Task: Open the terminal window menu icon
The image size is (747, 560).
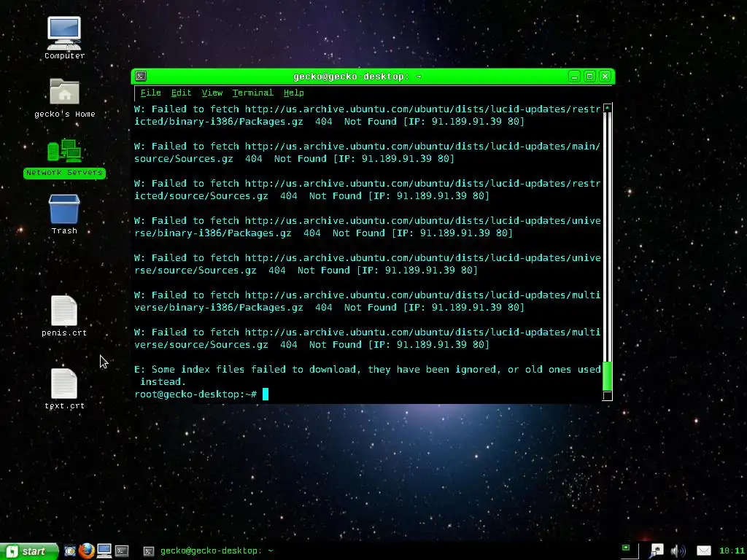Action: [141, 76]
